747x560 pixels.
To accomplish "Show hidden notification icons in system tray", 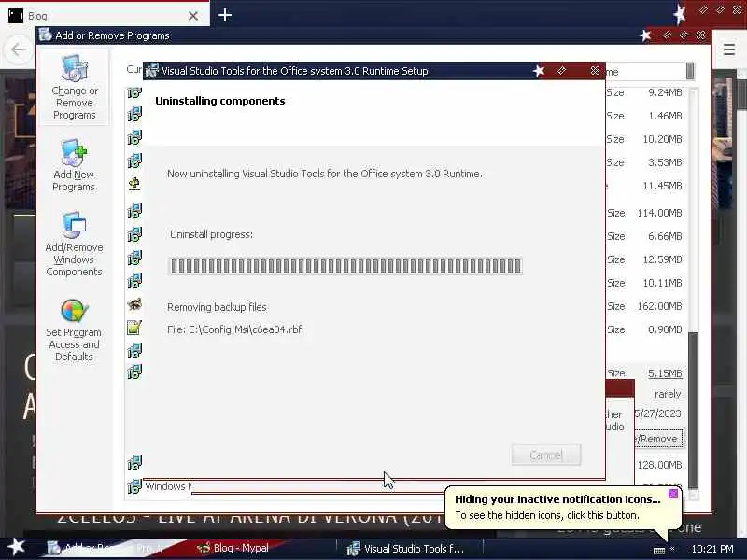I will point(672,549).
